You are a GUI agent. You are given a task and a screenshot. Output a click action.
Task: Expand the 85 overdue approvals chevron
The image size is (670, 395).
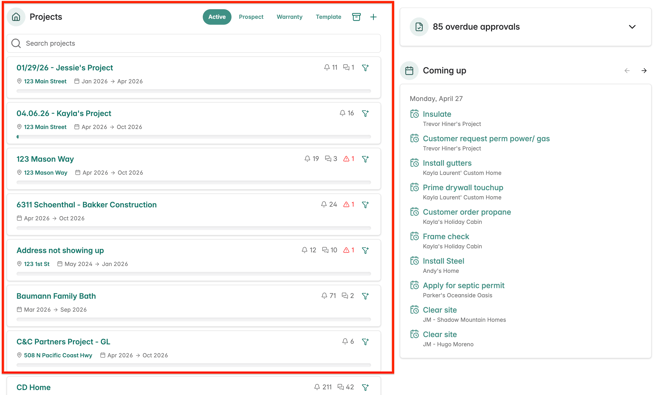click(x=632, y=27)
